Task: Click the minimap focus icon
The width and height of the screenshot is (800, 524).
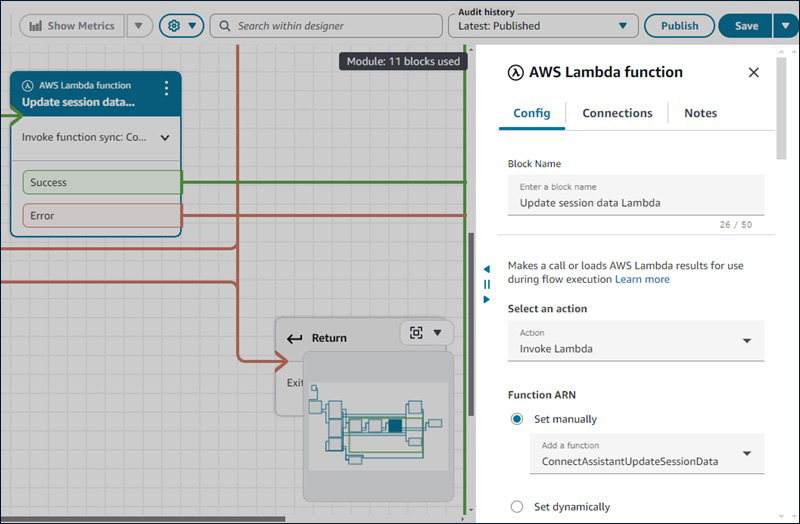Action: pyautogui.click(x=416, y=333)
